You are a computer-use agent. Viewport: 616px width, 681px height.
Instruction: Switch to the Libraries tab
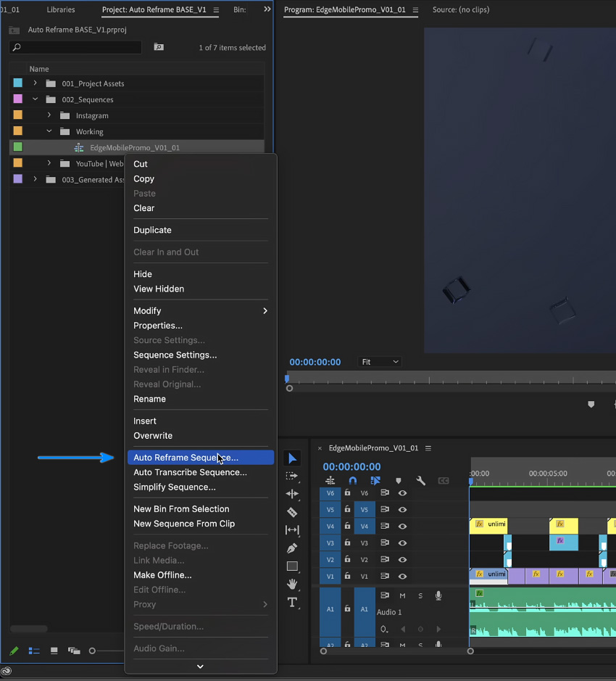61,9
